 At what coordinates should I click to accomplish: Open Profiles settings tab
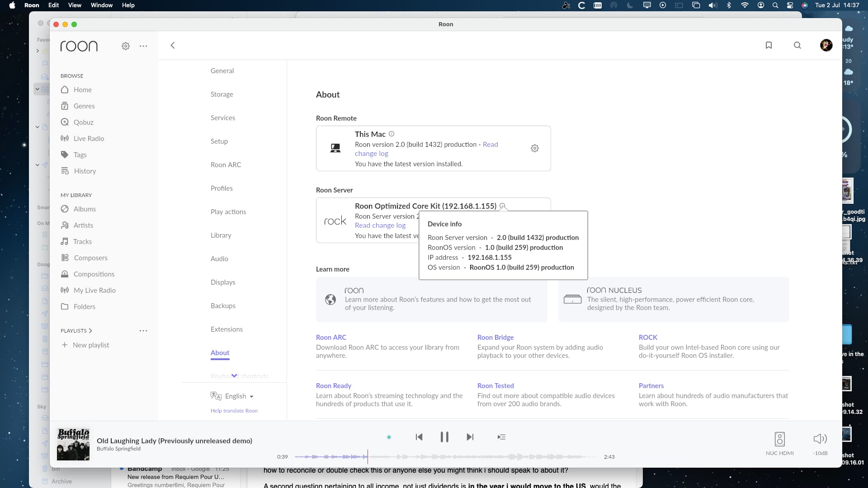222,188
